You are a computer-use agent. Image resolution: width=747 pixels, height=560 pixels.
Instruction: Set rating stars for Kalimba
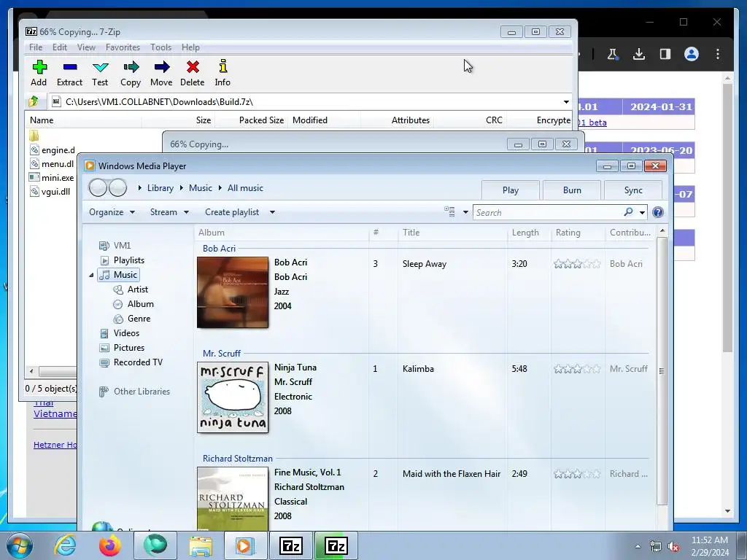point(576,368)
